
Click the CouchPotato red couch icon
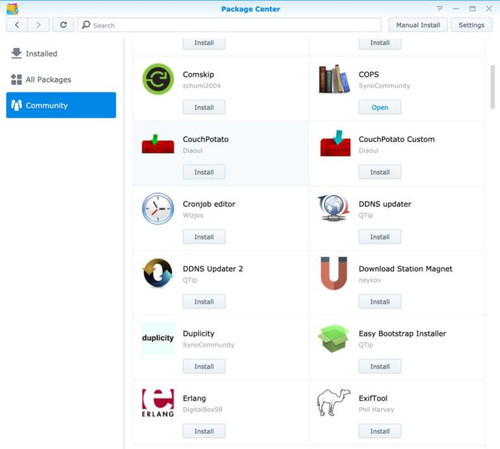tap(158, 144)
